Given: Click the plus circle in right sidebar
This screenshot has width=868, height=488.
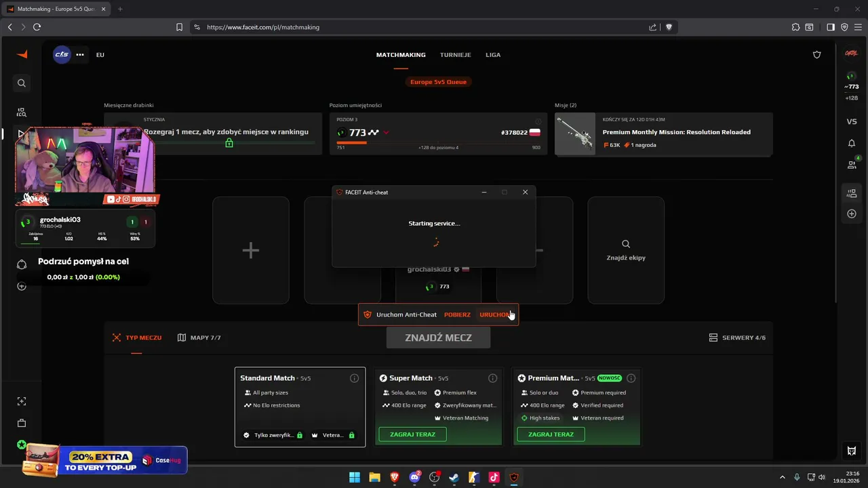Looking at the screenshot, I should coord(852,214).
